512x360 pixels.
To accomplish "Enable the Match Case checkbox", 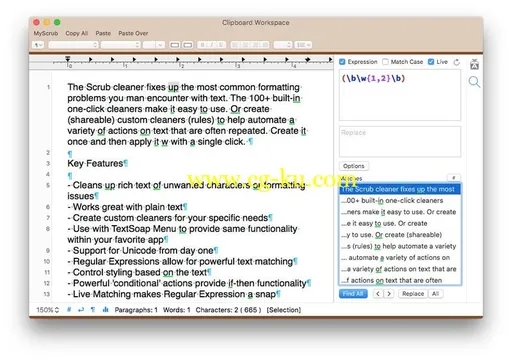I will [385, 62].
